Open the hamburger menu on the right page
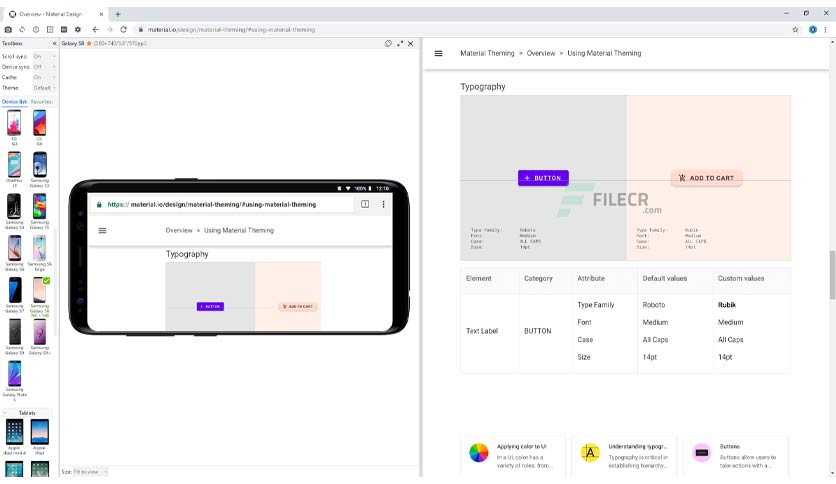 (x=438, y=53)
